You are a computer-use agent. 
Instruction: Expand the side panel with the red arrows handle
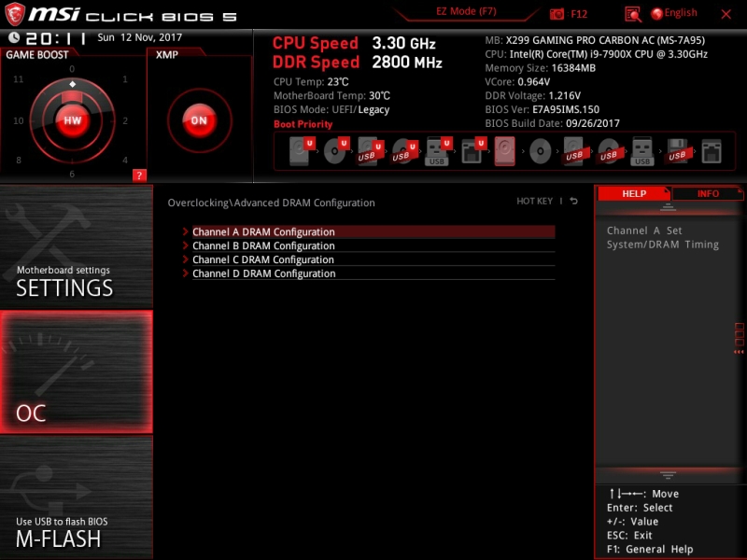(739, 339)
